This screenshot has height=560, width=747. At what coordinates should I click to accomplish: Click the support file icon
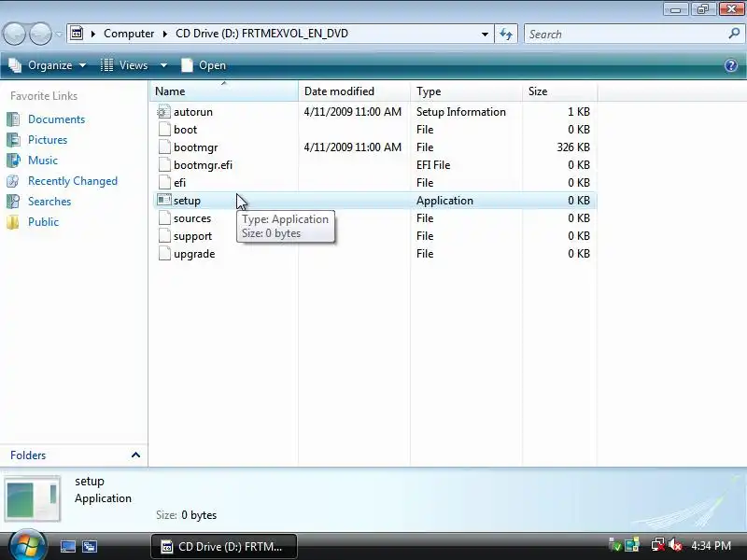click(x=164, y=236)
